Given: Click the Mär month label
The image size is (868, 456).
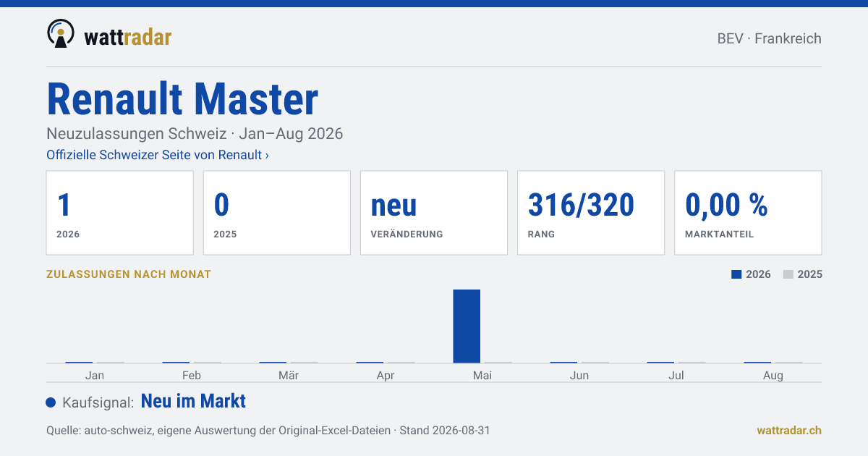Looking at the screenshot, I should [x=289, y=375].
